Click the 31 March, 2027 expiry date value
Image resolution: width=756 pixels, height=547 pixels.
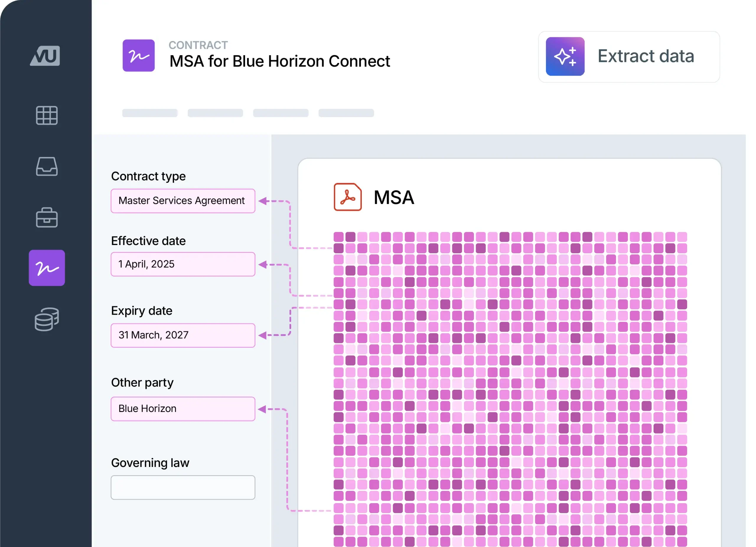[183, 335]
